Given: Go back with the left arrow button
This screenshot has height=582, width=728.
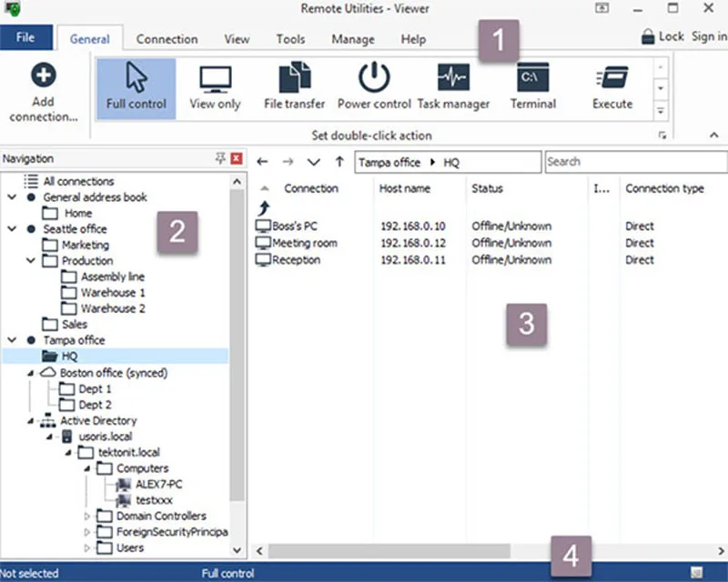Looking at the screenshot, I should tap(262, 162).
